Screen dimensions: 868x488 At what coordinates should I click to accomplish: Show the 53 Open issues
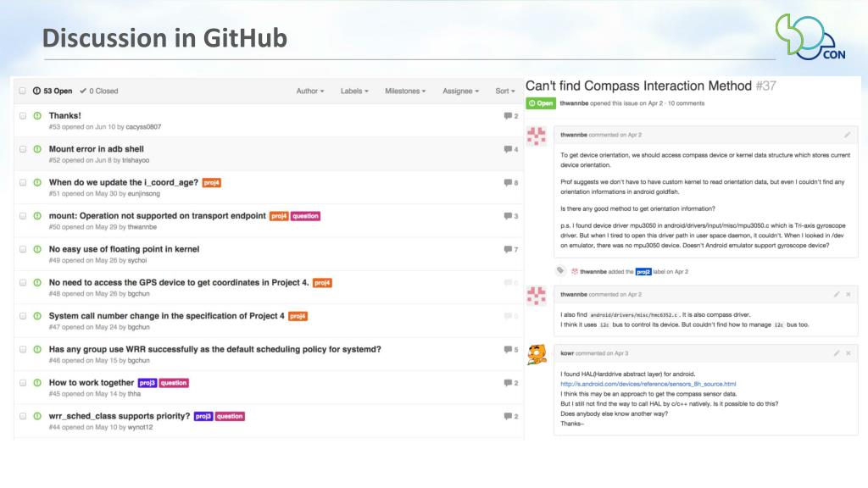(x=53, y=91)
